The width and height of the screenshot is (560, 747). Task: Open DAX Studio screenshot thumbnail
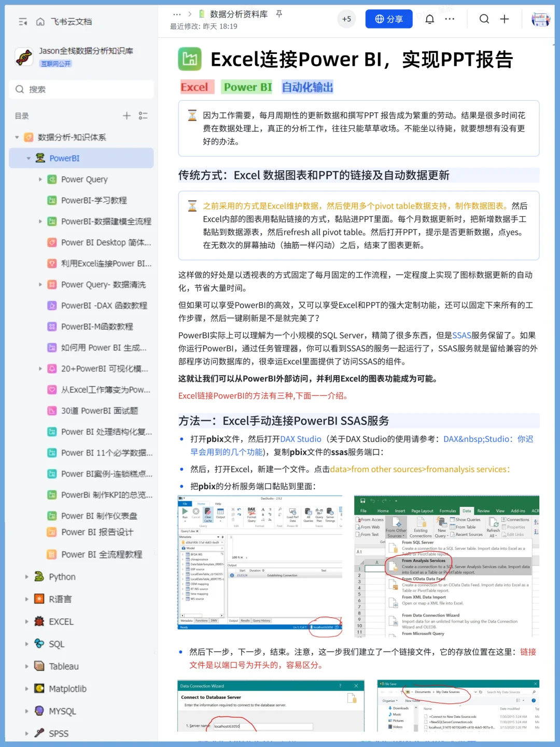(x=260, y=563)
